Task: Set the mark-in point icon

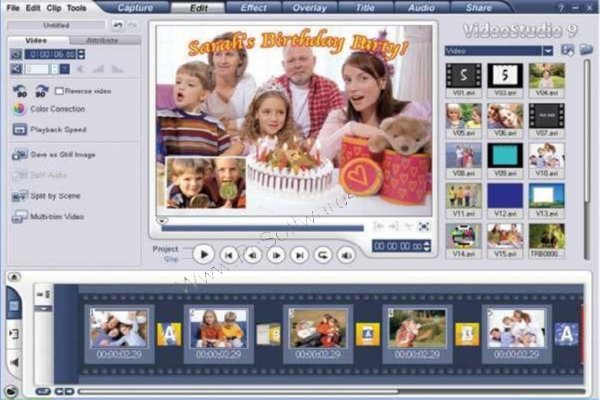Action: (378, 227)
